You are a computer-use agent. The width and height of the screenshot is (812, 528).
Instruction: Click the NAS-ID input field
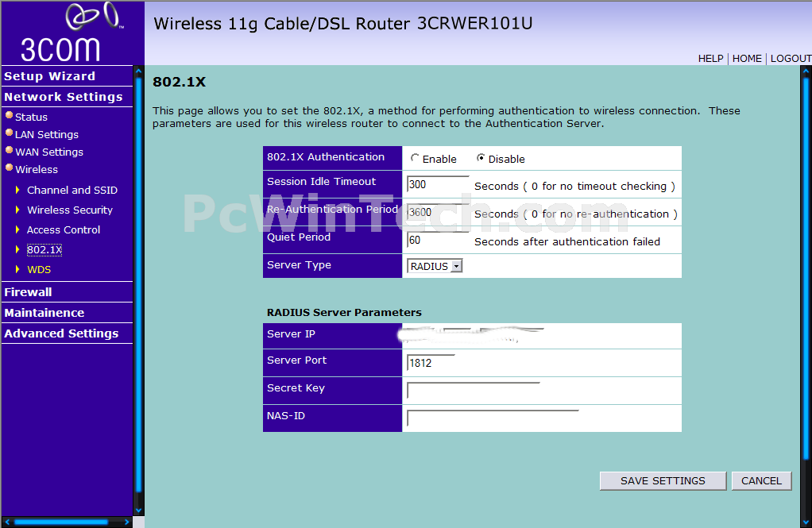(x=493, y=418)
